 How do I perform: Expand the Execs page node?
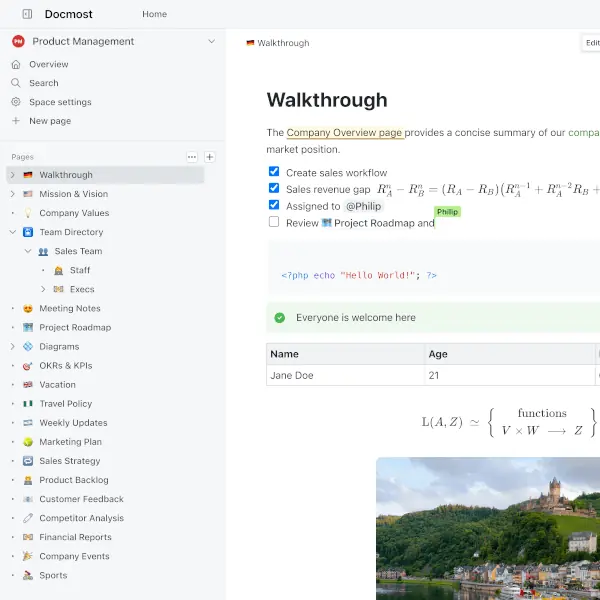pos(43,289)
